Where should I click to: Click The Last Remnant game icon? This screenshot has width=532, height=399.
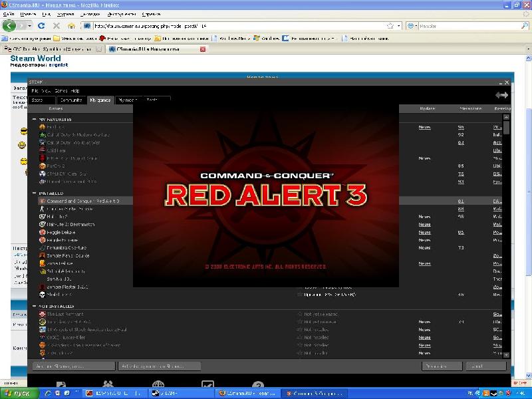42,314
